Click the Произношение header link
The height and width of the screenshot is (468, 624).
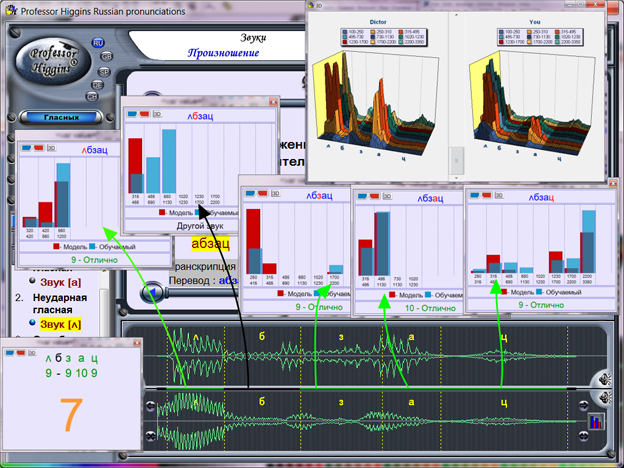[223, 53]
